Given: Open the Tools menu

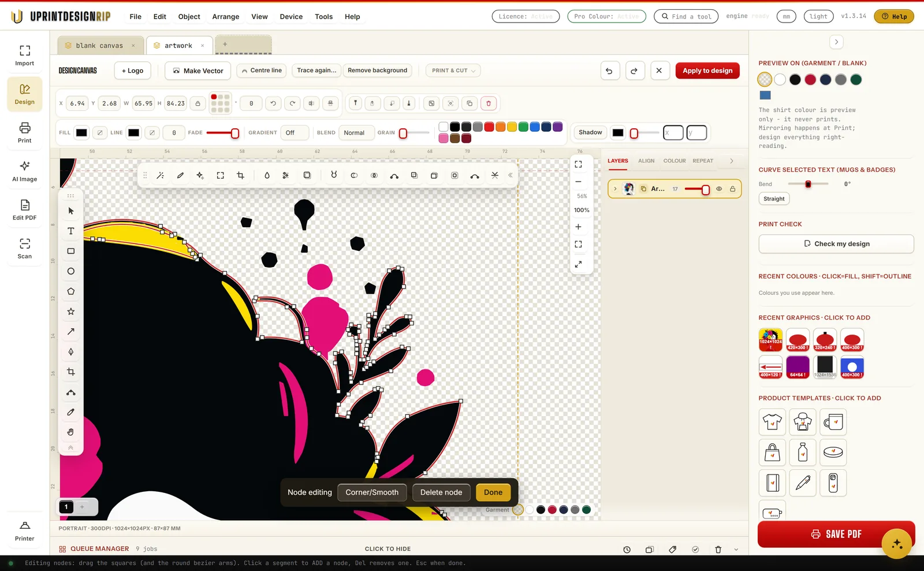Looking at the screenshot, I should (x=324, y=17).
